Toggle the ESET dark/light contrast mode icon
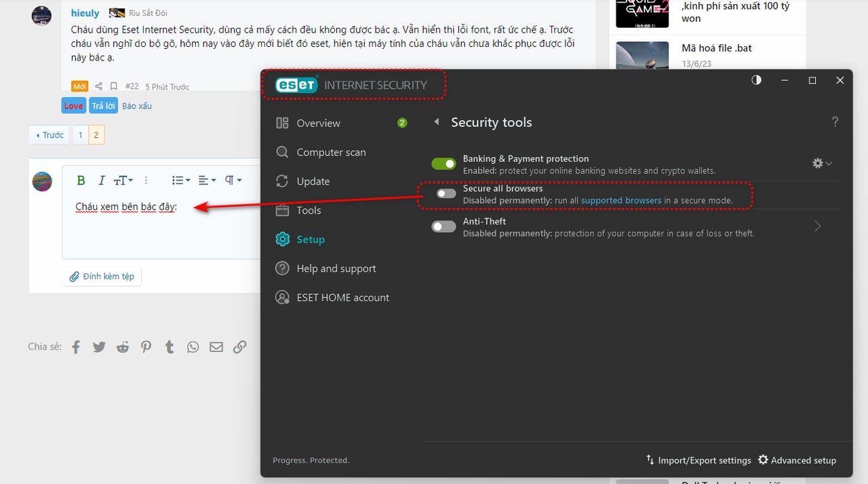This screenshot has width=868, height=484. click(x=757, y=80)
